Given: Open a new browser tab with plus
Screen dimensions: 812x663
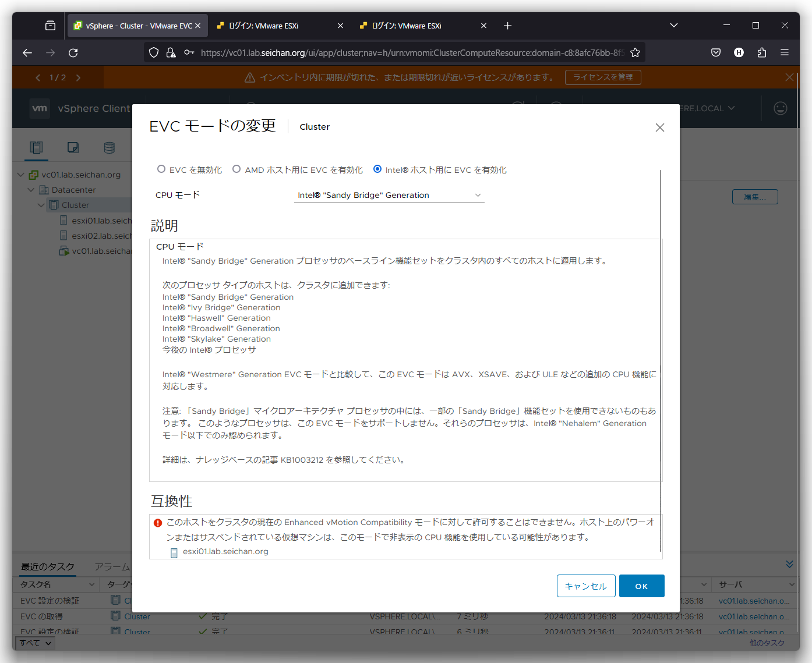Looking at the screenshot, I should tap(507, 26).
